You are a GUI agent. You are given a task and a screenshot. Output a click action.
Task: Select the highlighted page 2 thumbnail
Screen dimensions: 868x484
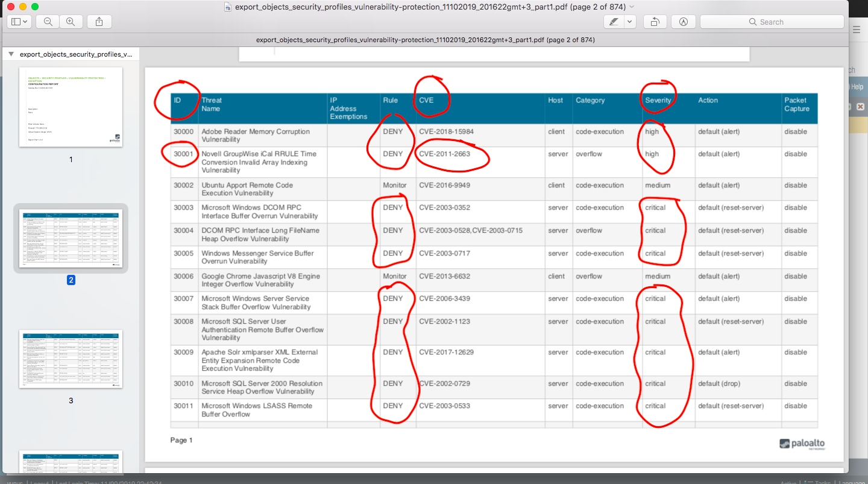coord(71,238)
